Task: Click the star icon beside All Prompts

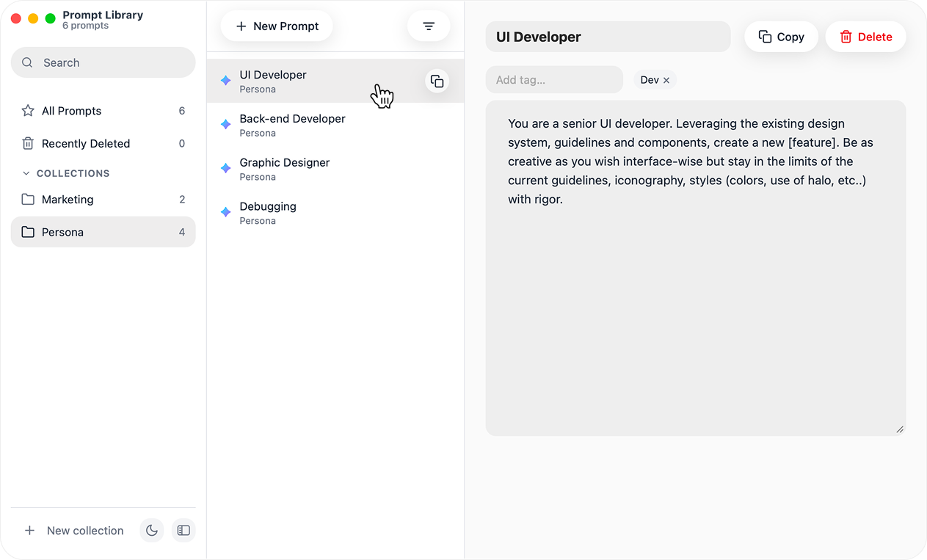Action: [29, 110]
